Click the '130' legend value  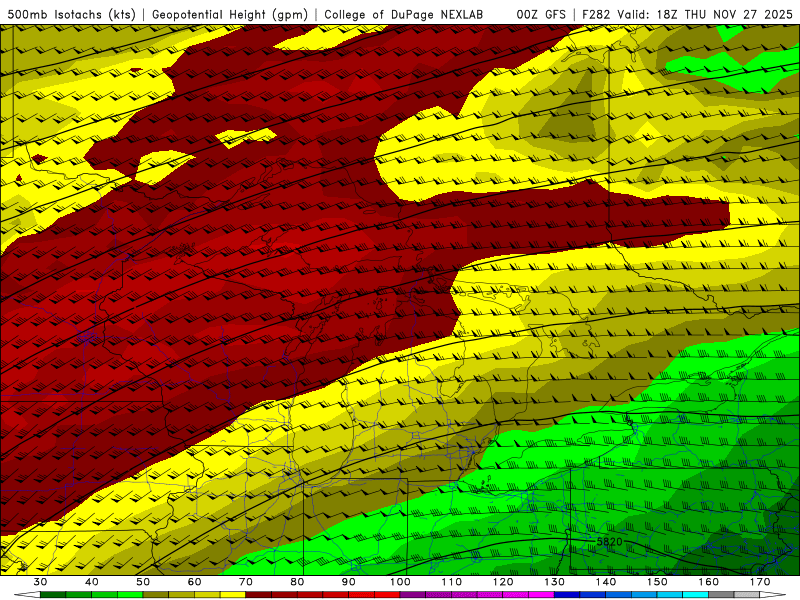point(555,582)
